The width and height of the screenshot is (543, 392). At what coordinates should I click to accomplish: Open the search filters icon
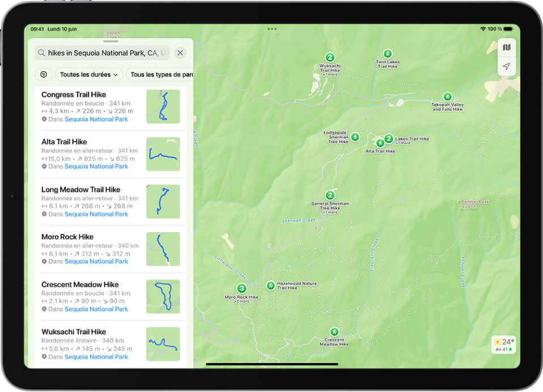click(44, 74)
